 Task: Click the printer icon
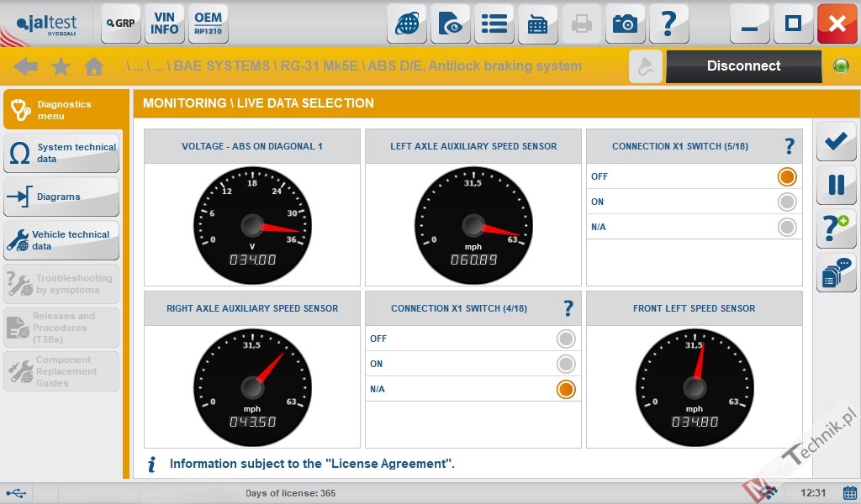[582, 24]
